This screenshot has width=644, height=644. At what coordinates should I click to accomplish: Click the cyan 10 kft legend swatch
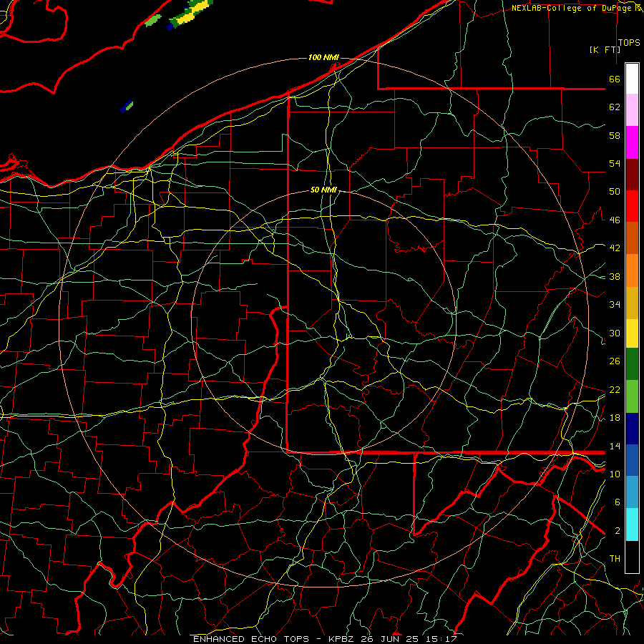pyautogui.click(x=632, y=525)
